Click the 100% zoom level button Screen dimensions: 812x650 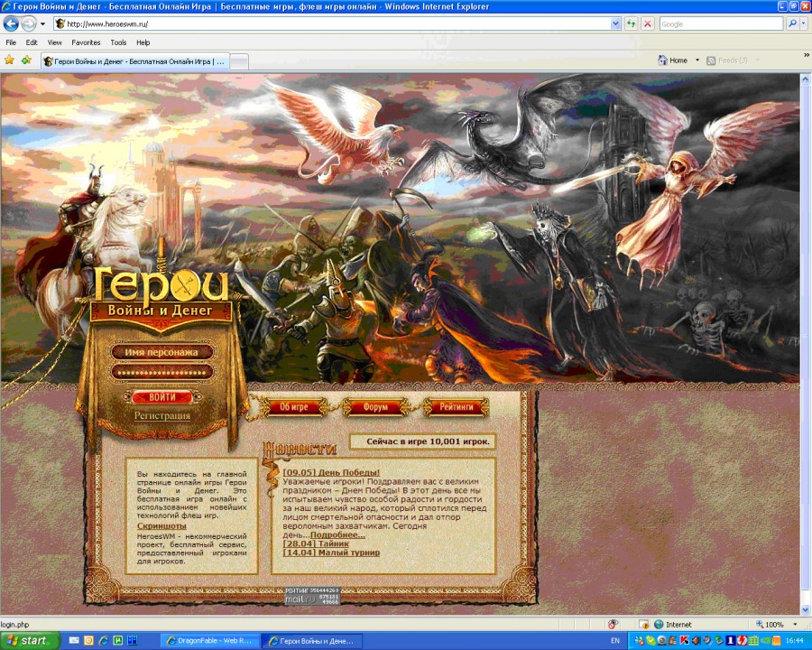(770, 624)
